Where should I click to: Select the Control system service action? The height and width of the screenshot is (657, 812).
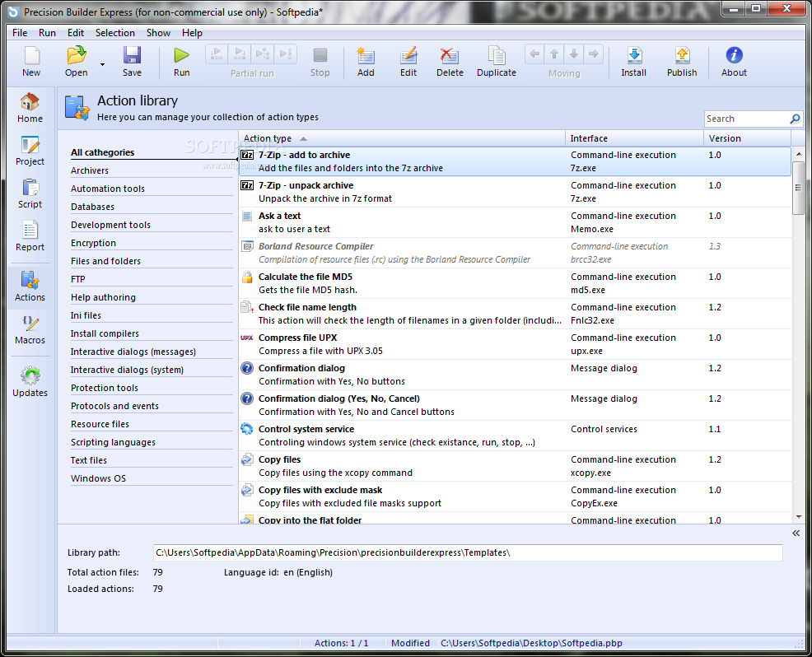coord(516,436)
